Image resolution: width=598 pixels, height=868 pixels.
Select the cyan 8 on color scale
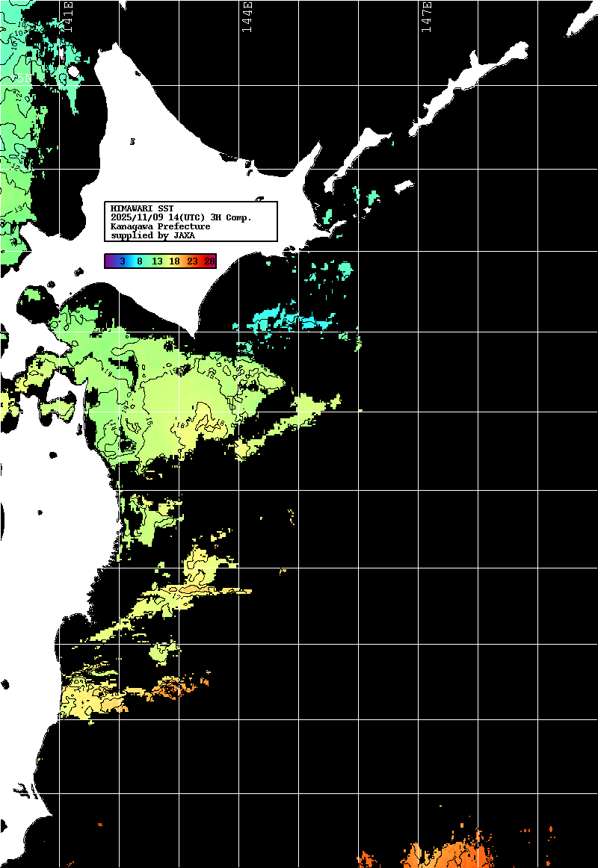click(x=140, y=261)
